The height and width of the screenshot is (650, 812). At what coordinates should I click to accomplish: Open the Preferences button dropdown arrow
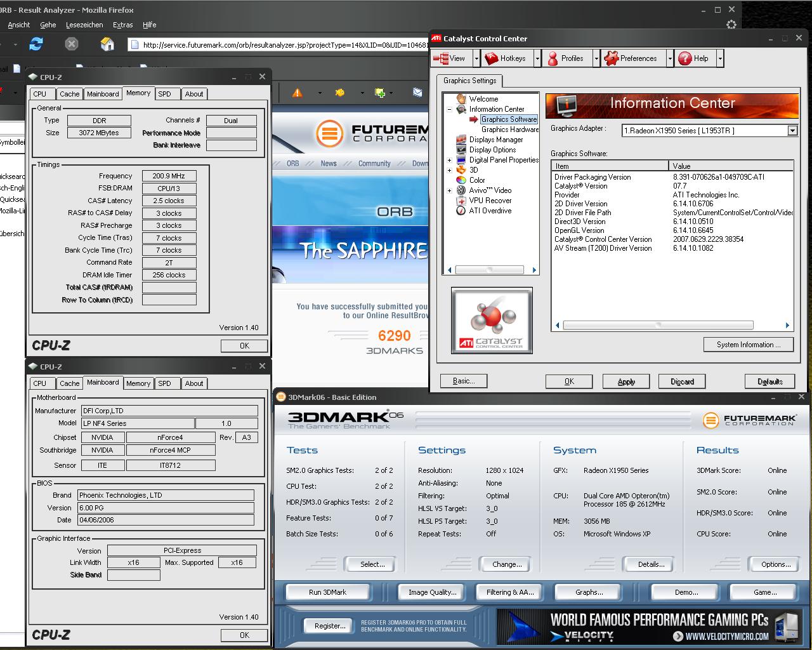[670, 58]
